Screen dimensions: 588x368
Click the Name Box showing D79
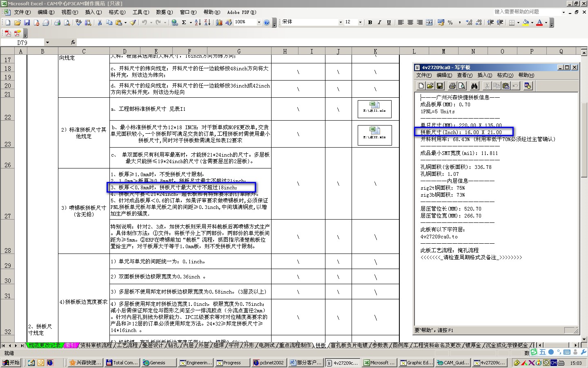click(x=22, y=43)
